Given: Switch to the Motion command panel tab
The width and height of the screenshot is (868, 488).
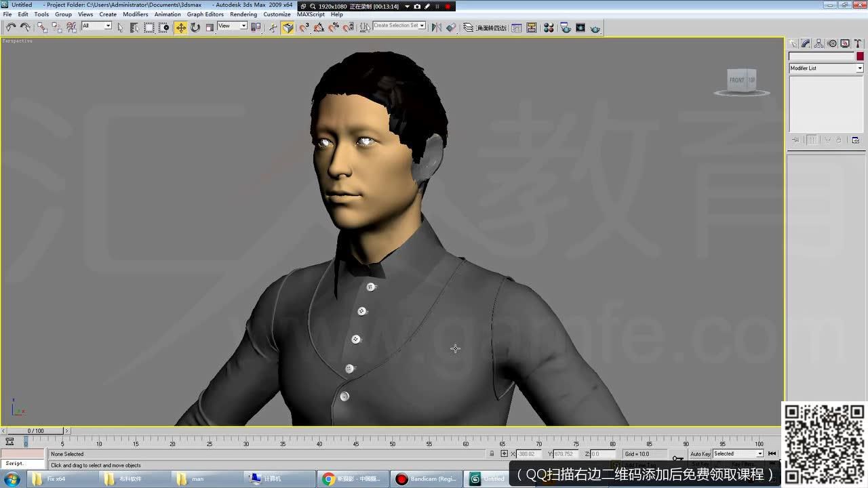Looking at the screenshot, I should tap(832, 43).
